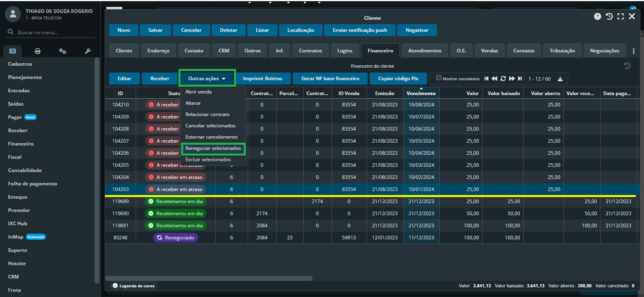
Task: Click the Gerar NF base financeiro button
Action: (330, 79)
